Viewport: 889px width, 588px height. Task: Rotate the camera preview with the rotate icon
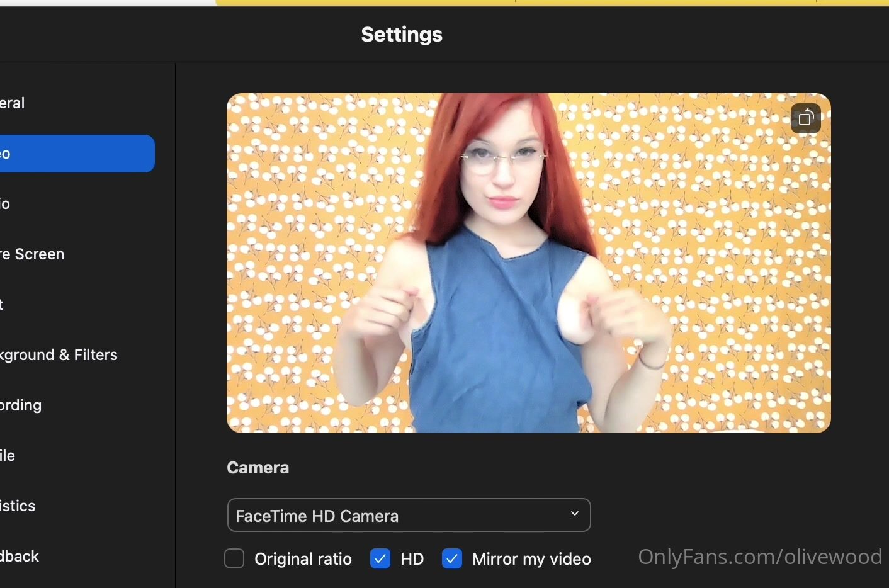(x=806, y=118)
